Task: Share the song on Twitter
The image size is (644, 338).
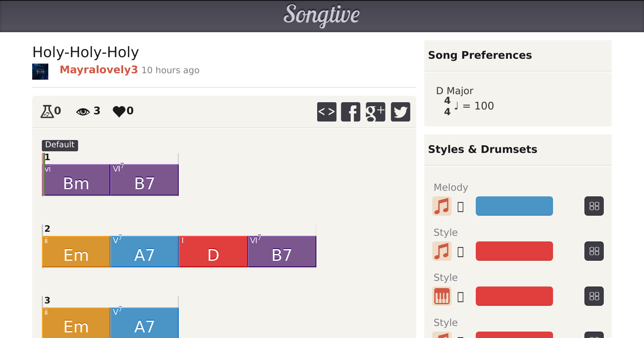Action: click(400, 112)
